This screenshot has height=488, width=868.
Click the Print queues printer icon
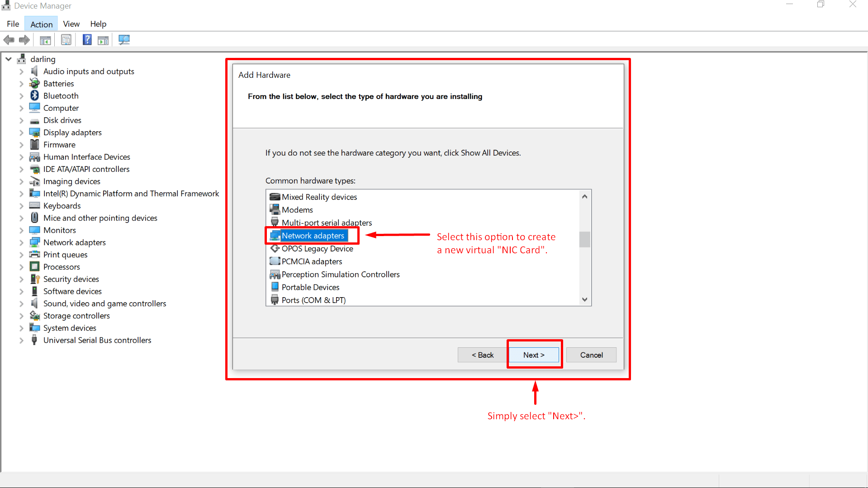coord(34,254)
